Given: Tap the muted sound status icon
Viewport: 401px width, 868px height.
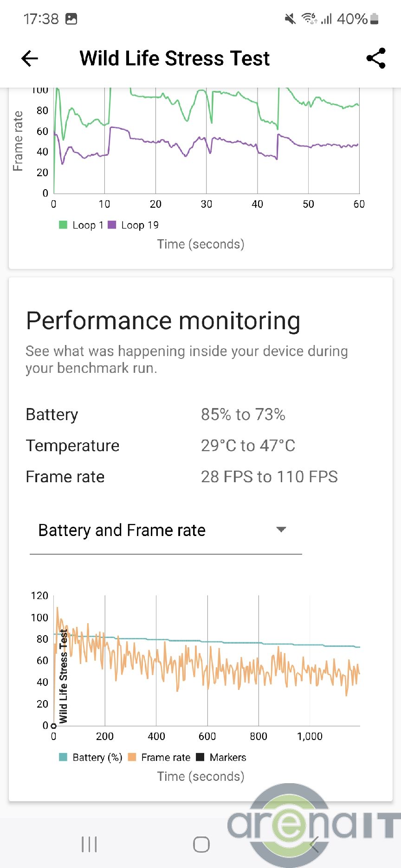Looking at the screenshot, I should [x=290, y=19].
